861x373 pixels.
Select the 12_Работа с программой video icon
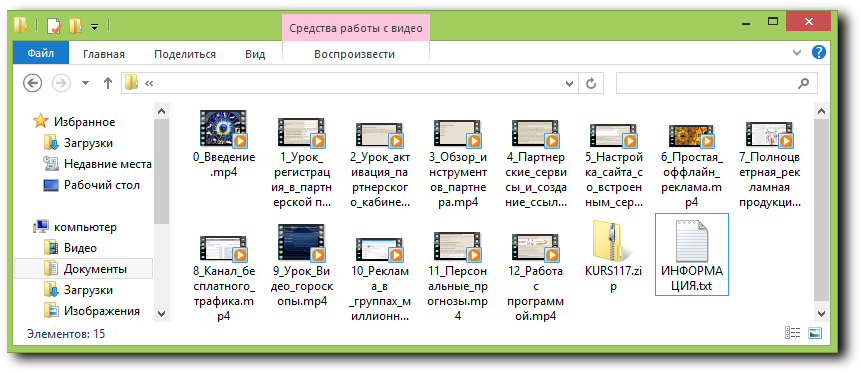tap(535, 248)
